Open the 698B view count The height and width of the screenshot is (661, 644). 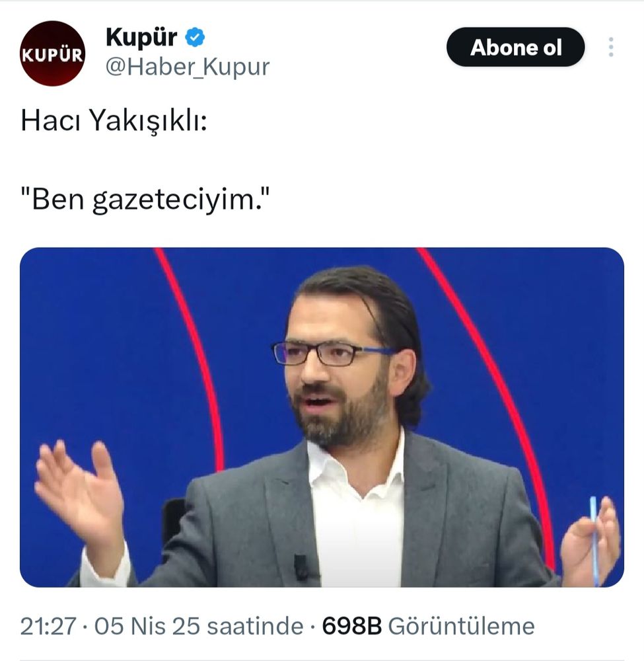(x=351, y=626)
